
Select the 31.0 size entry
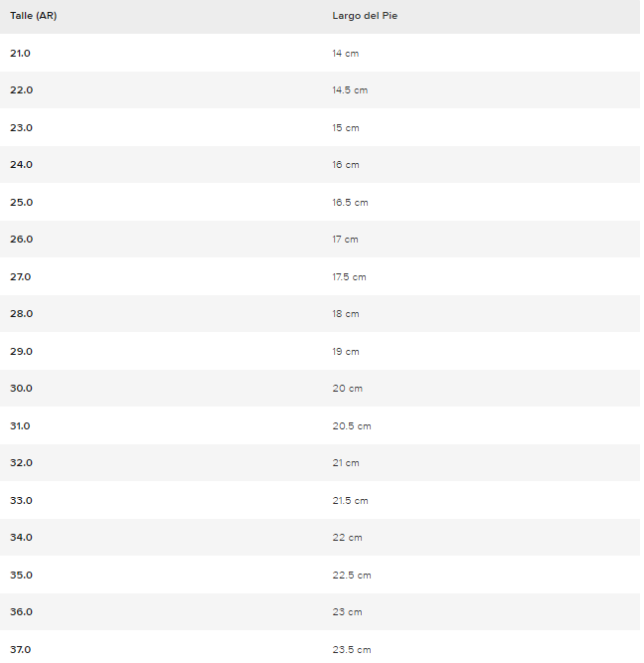21,425
